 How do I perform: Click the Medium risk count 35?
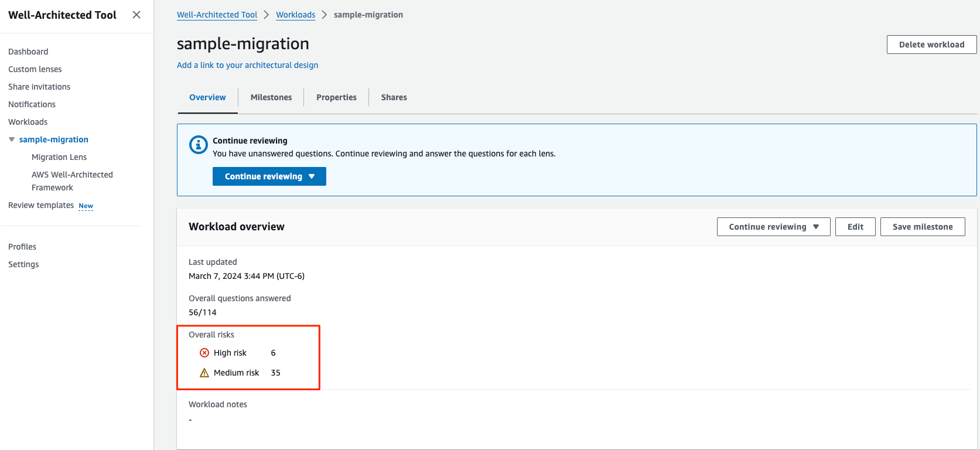coord(276,373)
